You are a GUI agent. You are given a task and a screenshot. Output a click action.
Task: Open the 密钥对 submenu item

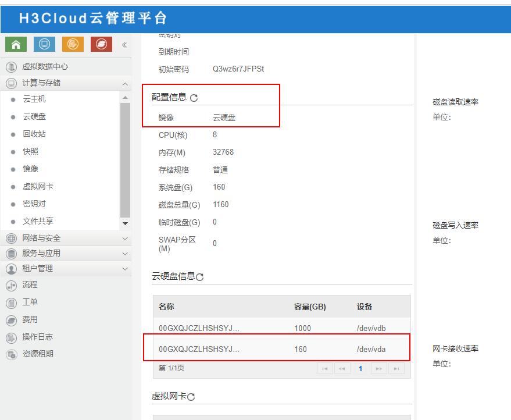click(x=34, y=204)
